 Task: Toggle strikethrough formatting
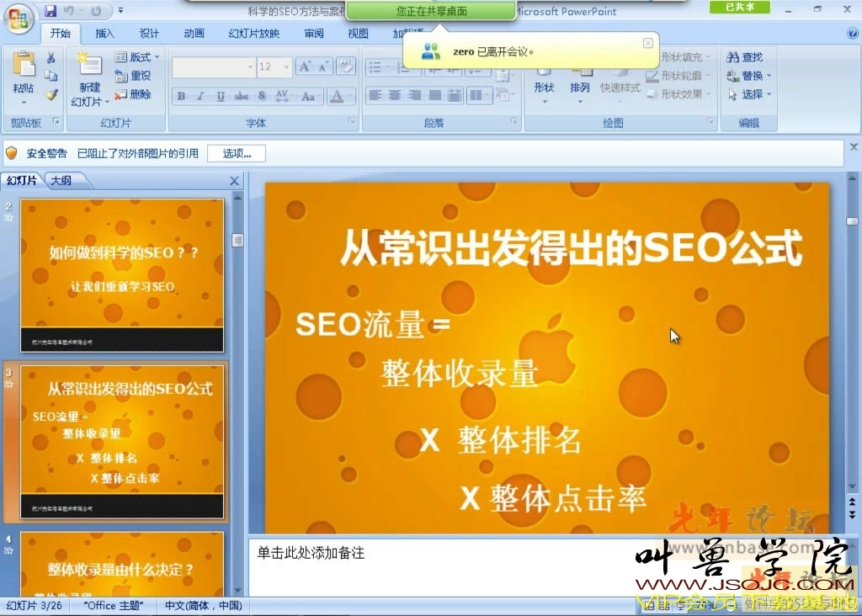[x=240, y=96]
